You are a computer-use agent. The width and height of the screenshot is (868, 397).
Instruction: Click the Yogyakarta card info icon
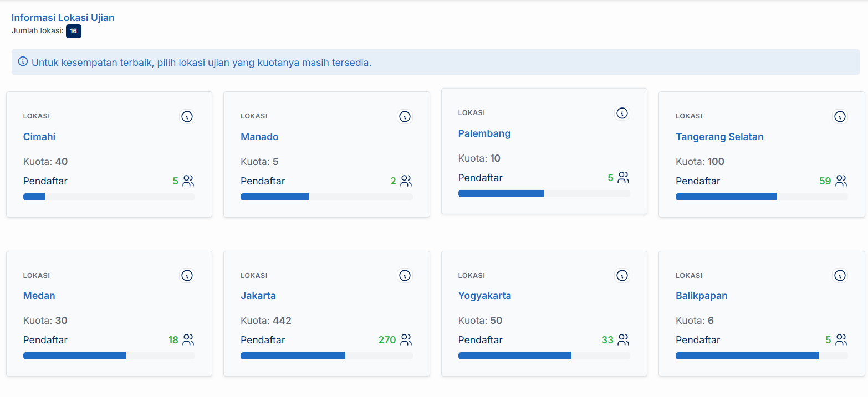(622, 275)
